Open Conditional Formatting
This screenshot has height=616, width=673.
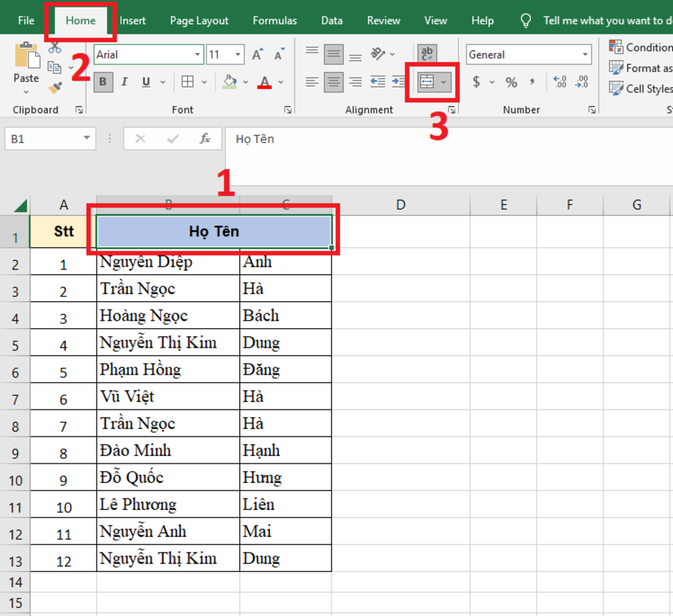pyautogui.click(x=640, y=47)
